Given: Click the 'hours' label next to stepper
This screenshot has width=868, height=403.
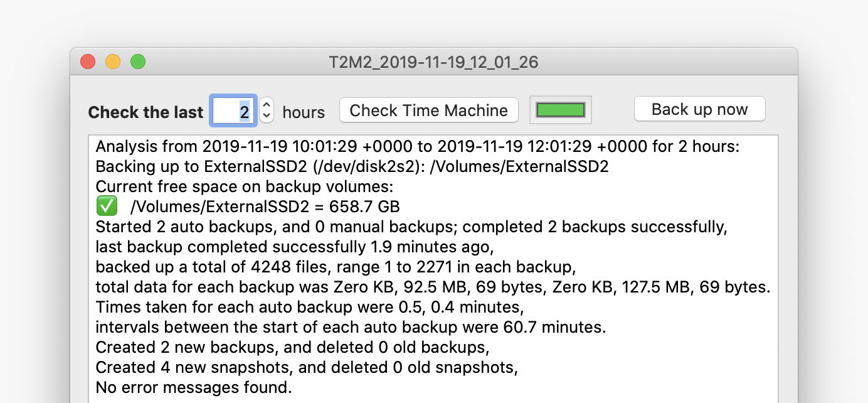Looking at the screenshot, I should tap(304, 112).
